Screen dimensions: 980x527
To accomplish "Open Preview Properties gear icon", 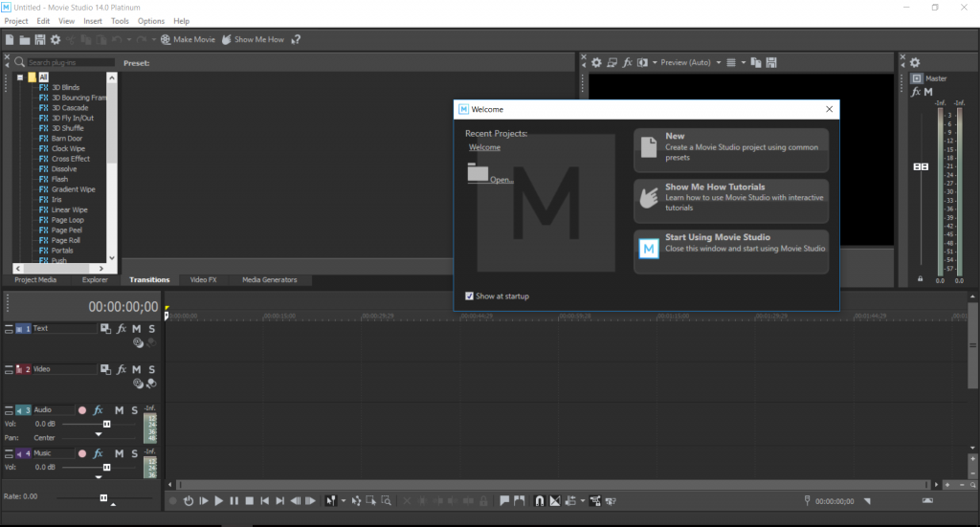I will tap(596, 62).
